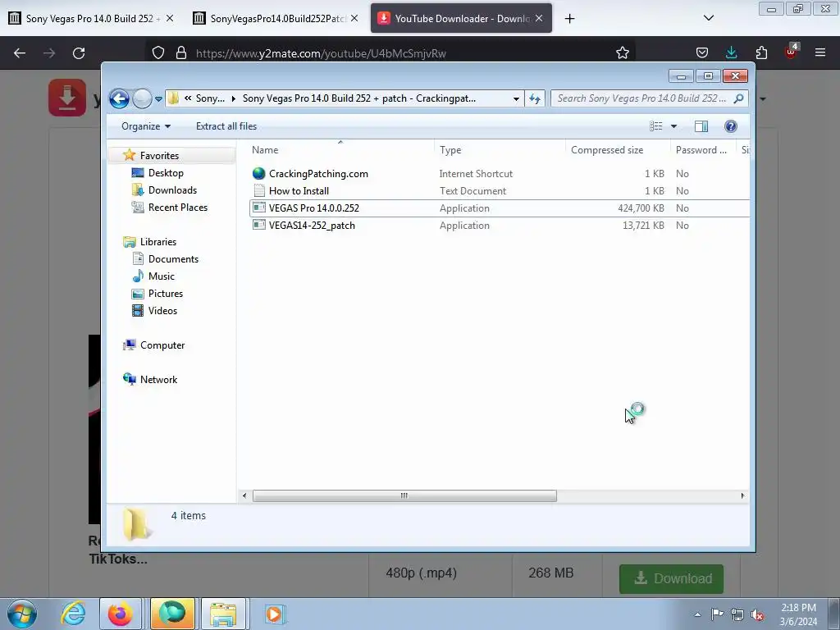Image resolution: width=840 pixels, height=630 pixels.
Task: Click the VEGAS14-252_patch application icon
Action: pyautogui.click(x=258, y=225)
